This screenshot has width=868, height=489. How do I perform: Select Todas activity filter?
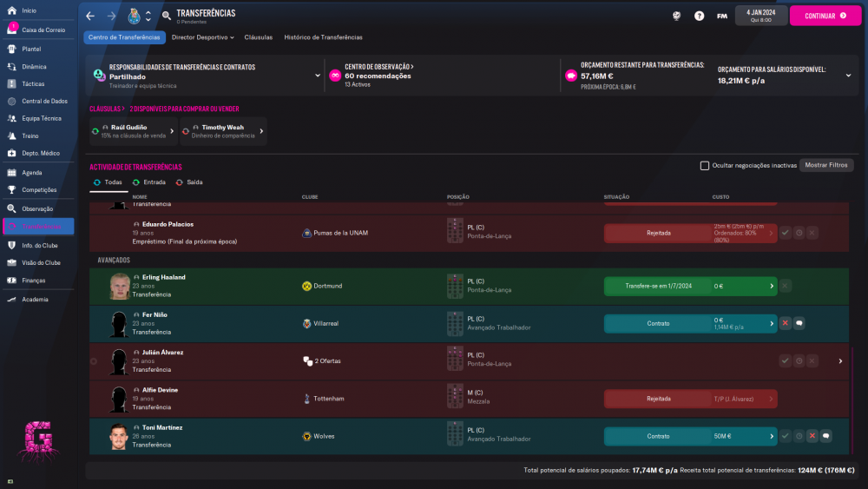(x=108, y=182)
